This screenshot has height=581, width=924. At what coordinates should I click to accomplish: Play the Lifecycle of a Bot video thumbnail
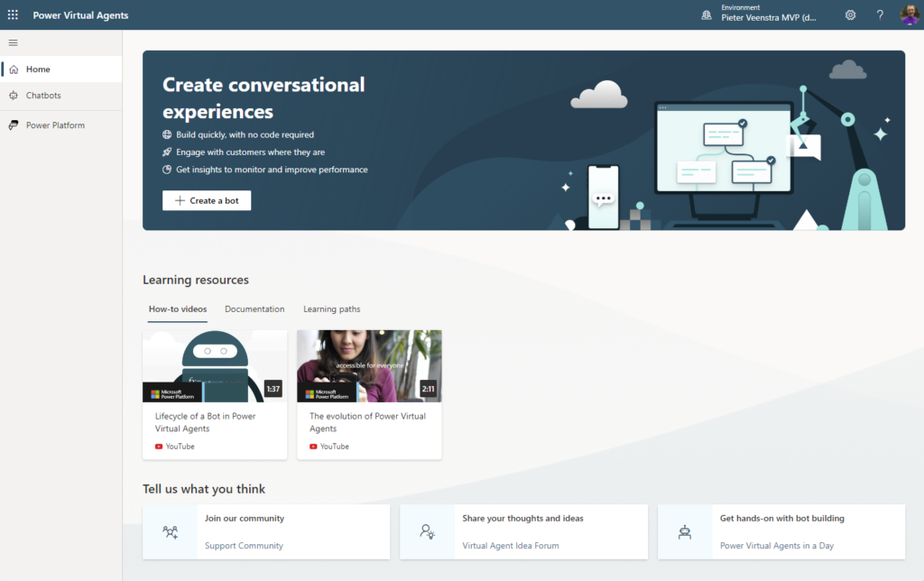coord(215,366)
